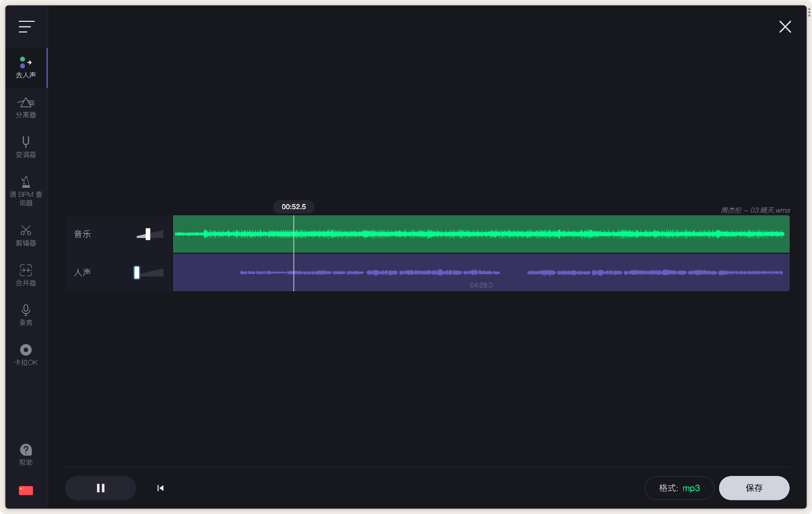Open the 帮助 help section
The height and width of the screenshot is (514, 812).
(26, 454)
